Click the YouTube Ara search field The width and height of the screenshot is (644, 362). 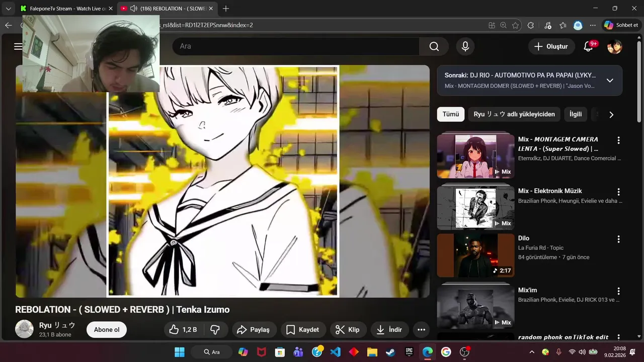coord(296,46)
